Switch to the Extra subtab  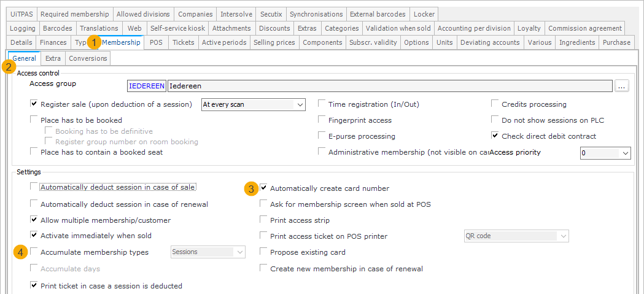pos(53,58)
